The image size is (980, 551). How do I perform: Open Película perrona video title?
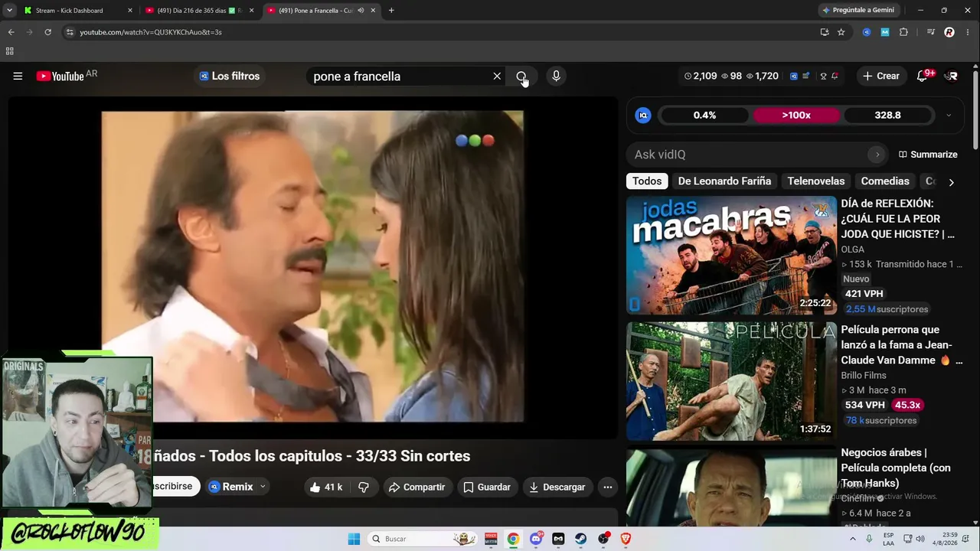902,345
